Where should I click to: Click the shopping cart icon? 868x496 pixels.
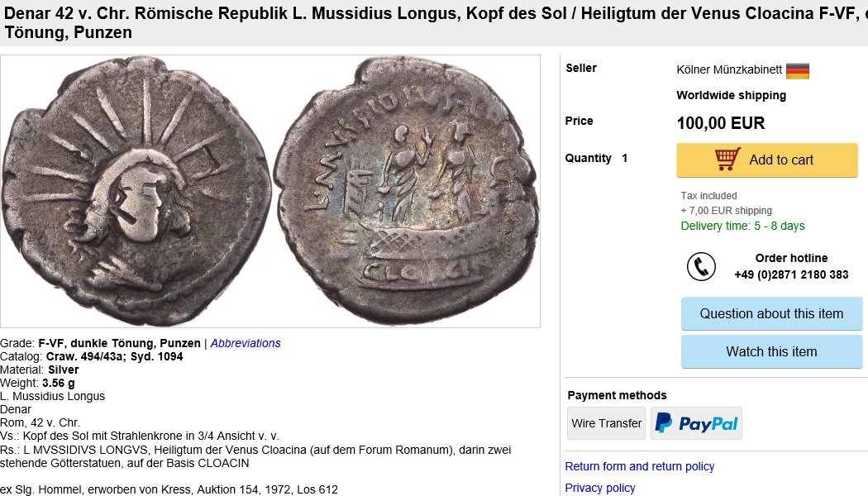[728, 160]
